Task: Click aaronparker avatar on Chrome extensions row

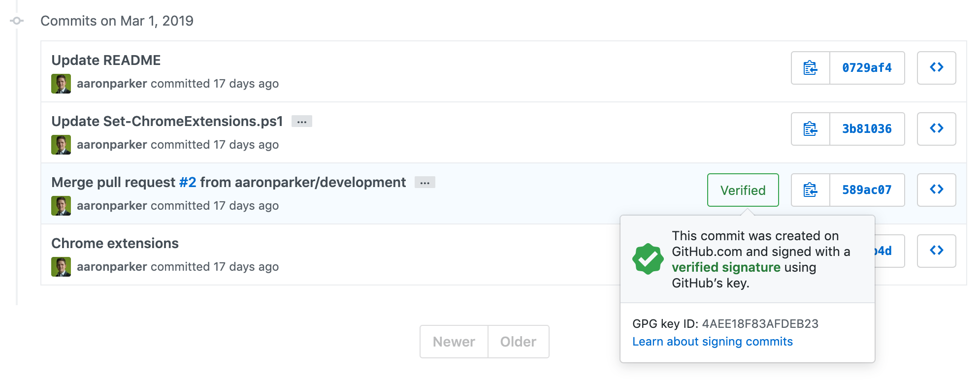Action: pos(61,267)
